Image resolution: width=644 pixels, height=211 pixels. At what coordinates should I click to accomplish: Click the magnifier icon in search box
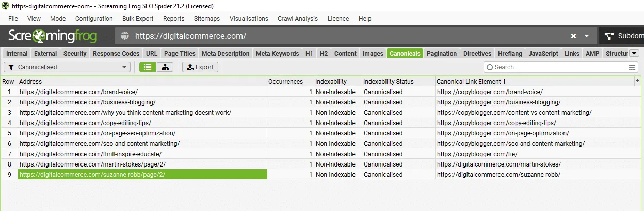489,67
